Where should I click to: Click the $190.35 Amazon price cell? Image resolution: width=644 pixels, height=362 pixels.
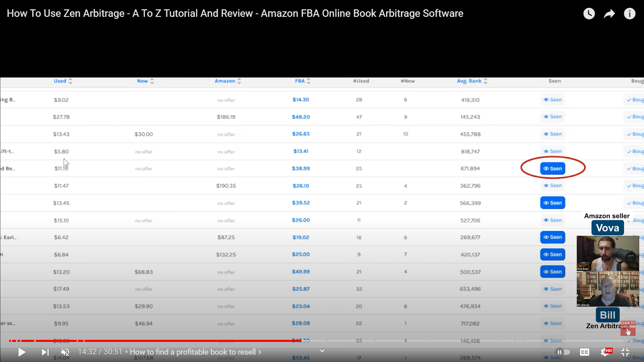[226, 186]
